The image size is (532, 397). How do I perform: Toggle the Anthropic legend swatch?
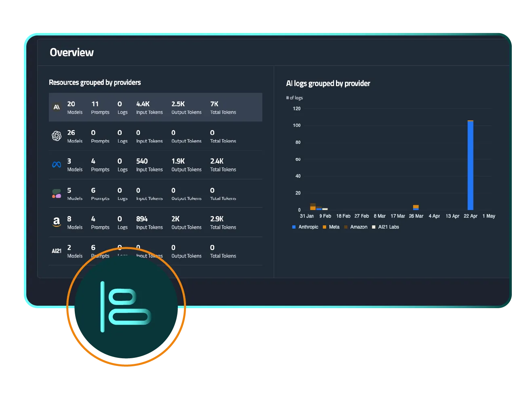pos(294,227)
